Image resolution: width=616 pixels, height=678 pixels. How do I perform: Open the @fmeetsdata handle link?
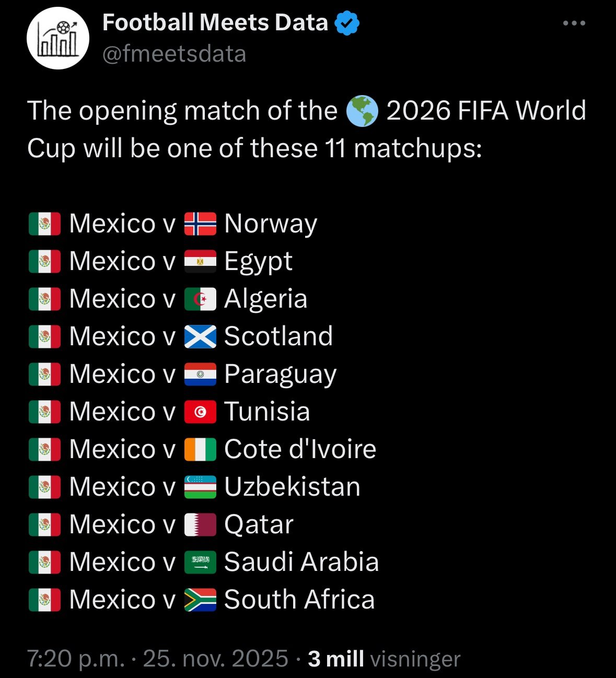point(174,54)
